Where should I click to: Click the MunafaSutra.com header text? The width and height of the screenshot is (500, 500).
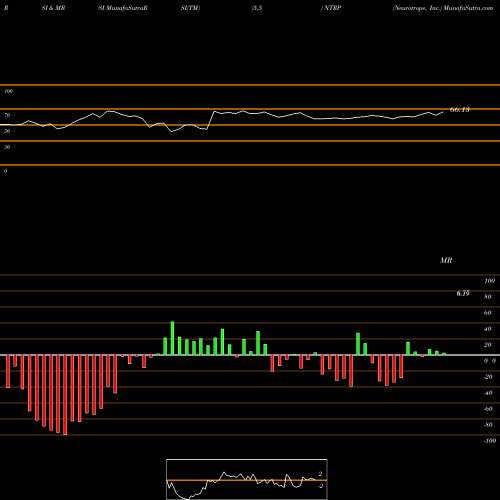click(x=468, y=8)
